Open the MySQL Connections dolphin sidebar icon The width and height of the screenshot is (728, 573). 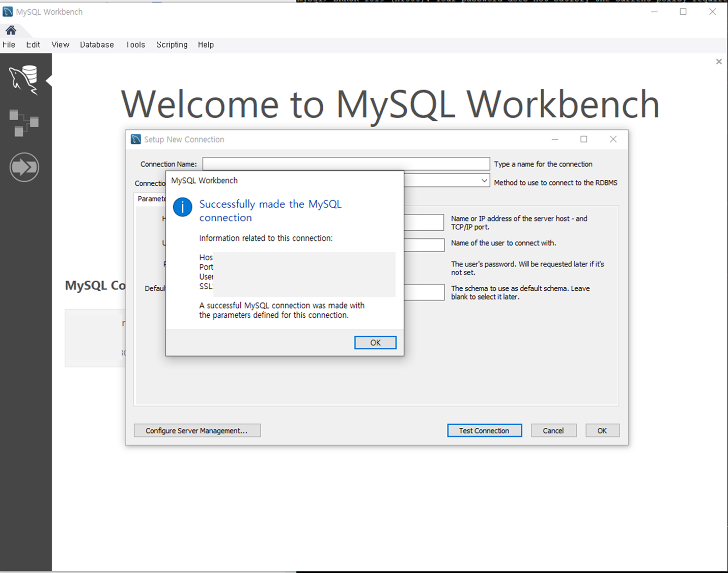[24, 80]
